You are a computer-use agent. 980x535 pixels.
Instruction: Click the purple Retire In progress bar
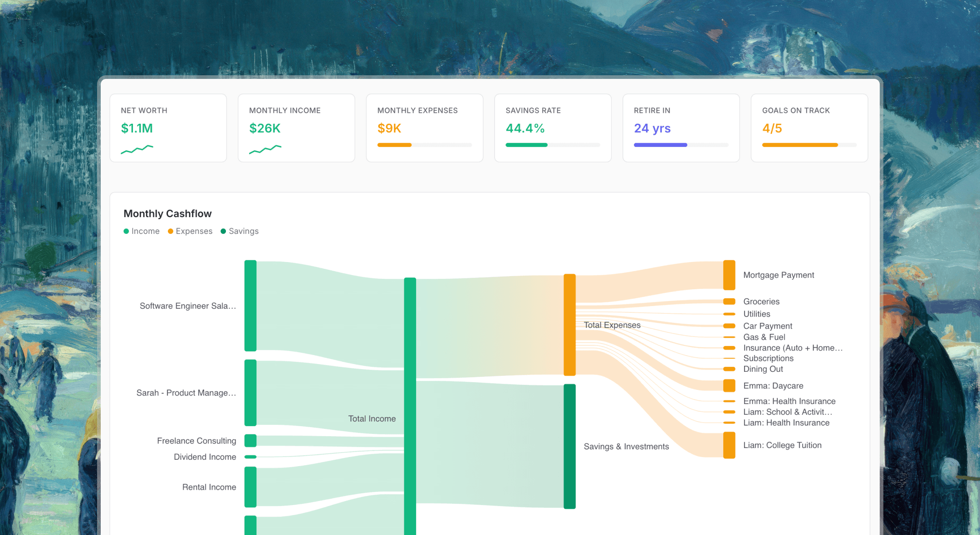click(681, 145)
